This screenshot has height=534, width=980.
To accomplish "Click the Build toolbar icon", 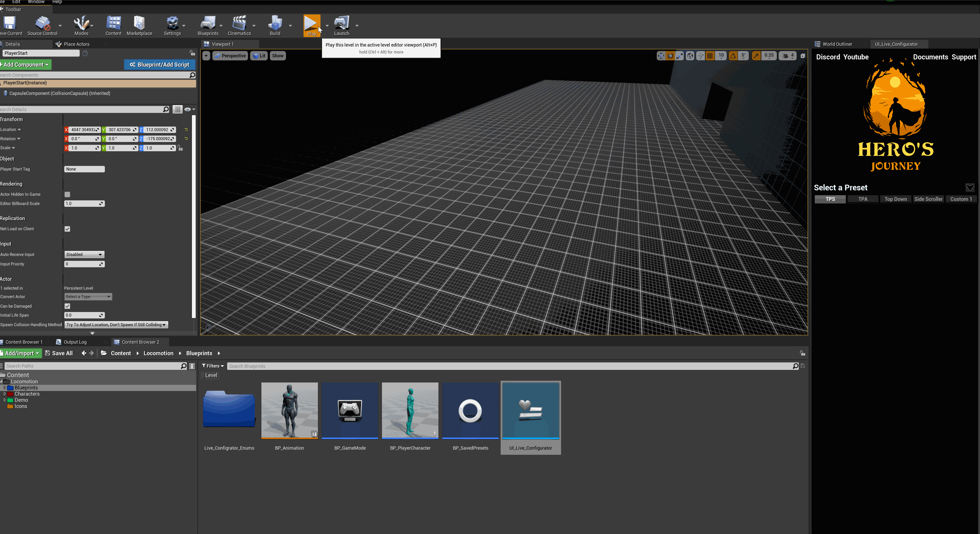I will pos(275,25).
